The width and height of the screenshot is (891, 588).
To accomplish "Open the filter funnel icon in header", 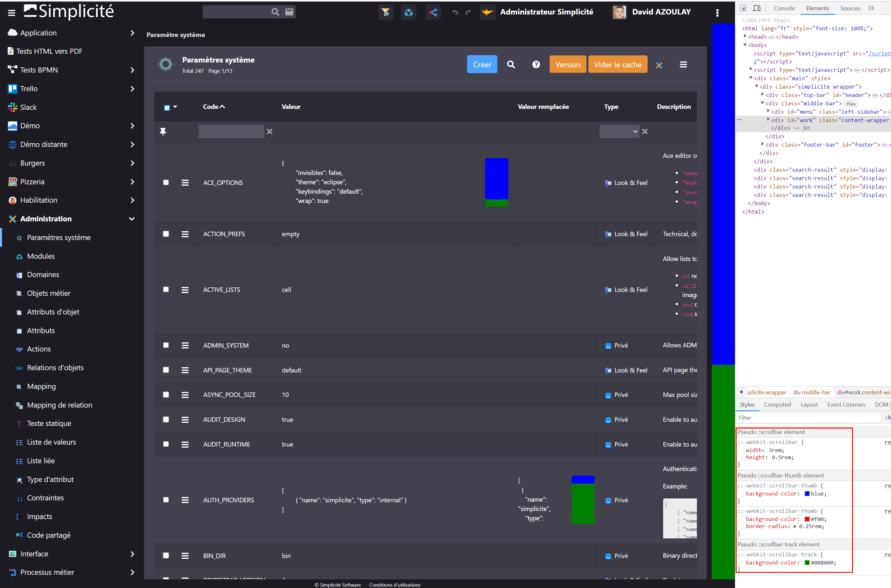I will (385, 12).
